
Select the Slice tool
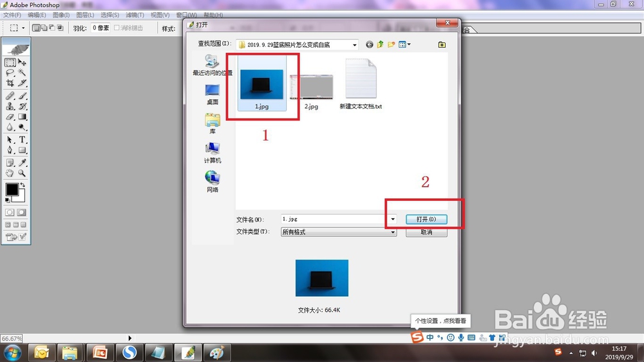(x=22, y=83)
